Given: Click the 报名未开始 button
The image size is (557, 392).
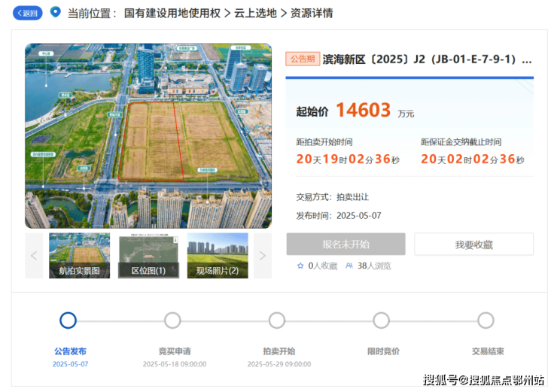Looking at the screenshot, I should pos(345,244).
